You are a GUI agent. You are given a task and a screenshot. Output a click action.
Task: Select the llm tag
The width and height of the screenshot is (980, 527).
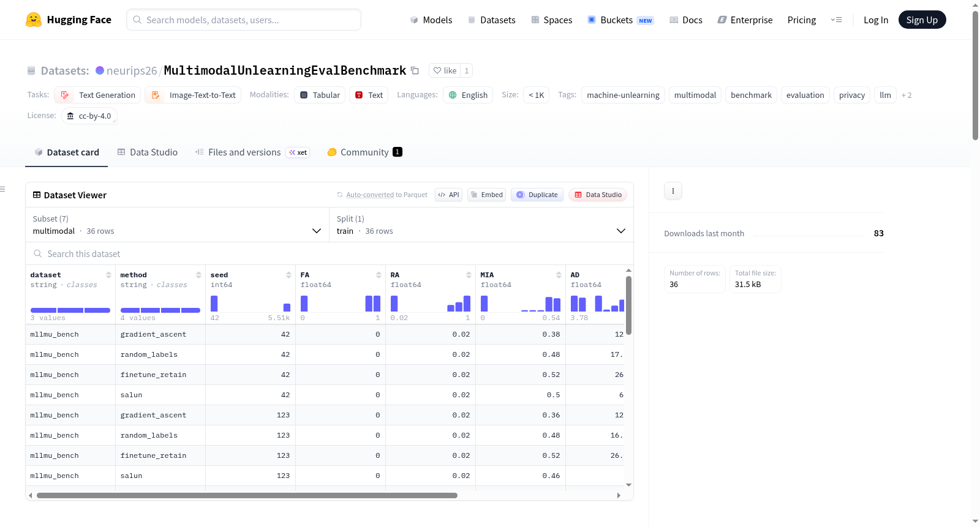pos(886,95)
